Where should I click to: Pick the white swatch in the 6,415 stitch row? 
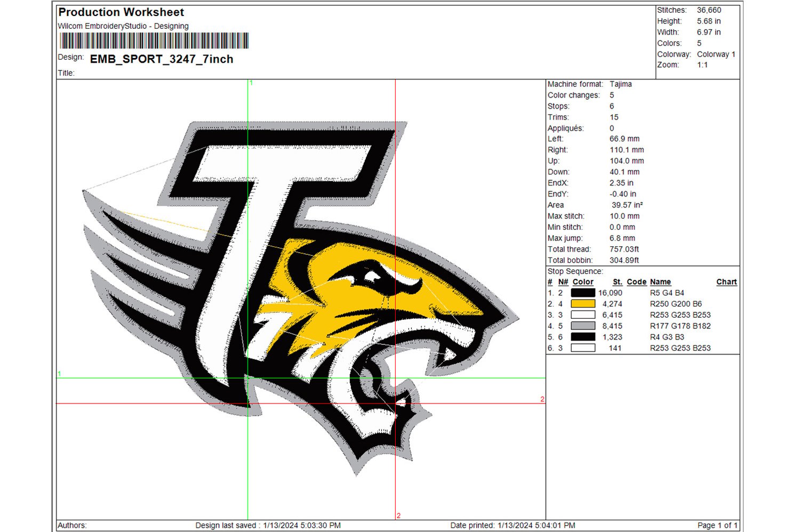583,315
